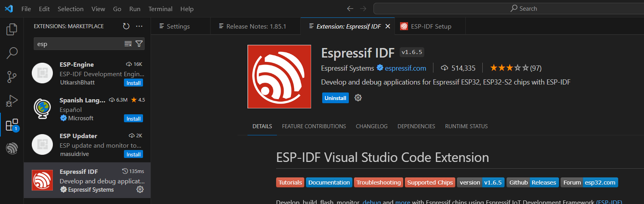The width and height of the screenshot is (644, 204).
Task: Uninstall the Espressif IDF extension
Action: point(335,98)
